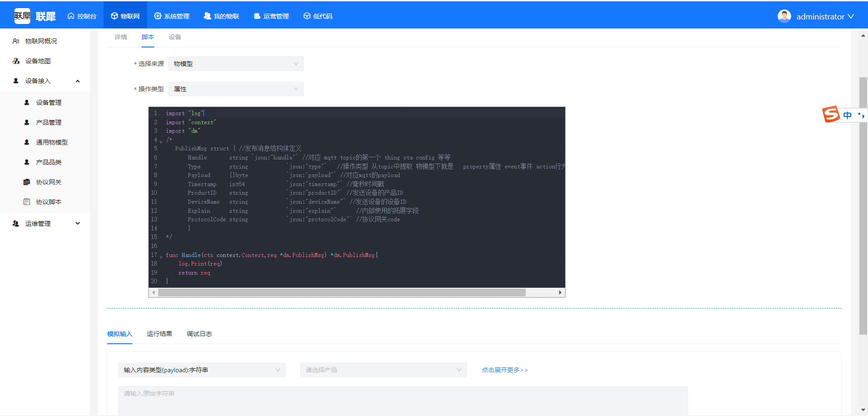Viewport: 868px width, 416px height.
Task: Toggle code fold arrow at line 17
Action: (x=161, y=257)
